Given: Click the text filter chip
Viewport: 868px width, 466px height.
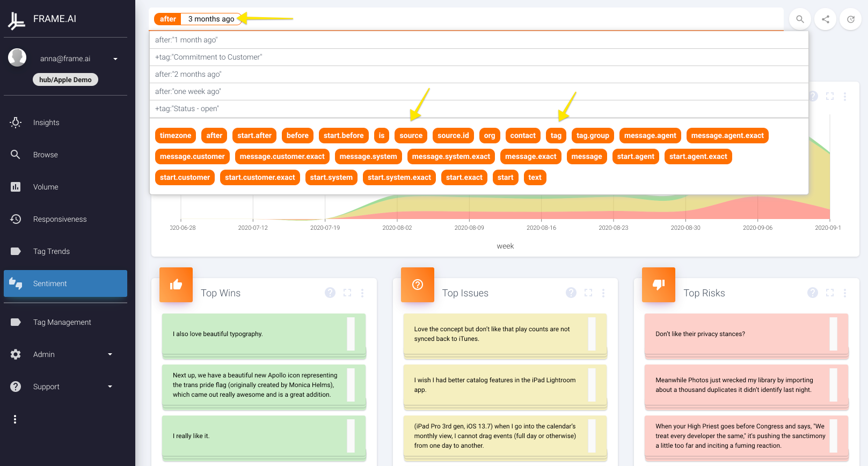Looking at the screenshot, I should 535,177.
